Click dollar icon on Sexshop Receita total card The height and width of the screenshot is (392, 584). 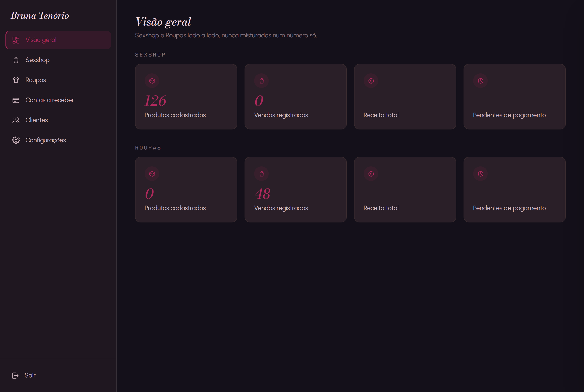(x=371, y=81)
